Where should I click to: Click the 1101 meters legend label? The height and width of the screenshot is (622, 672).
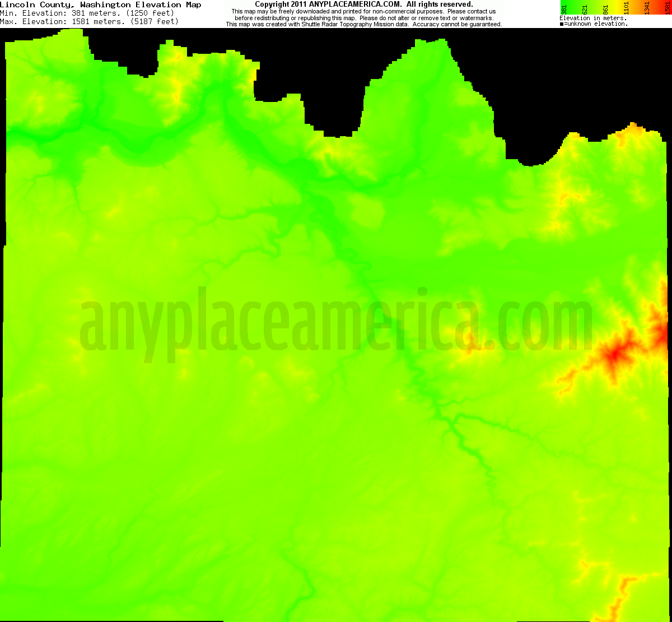tap(626, 8)
